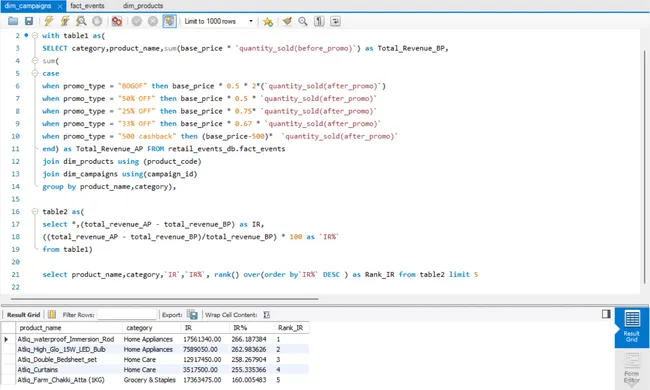
Task: Sort by the category column header
Action: (x=151, y=328)
